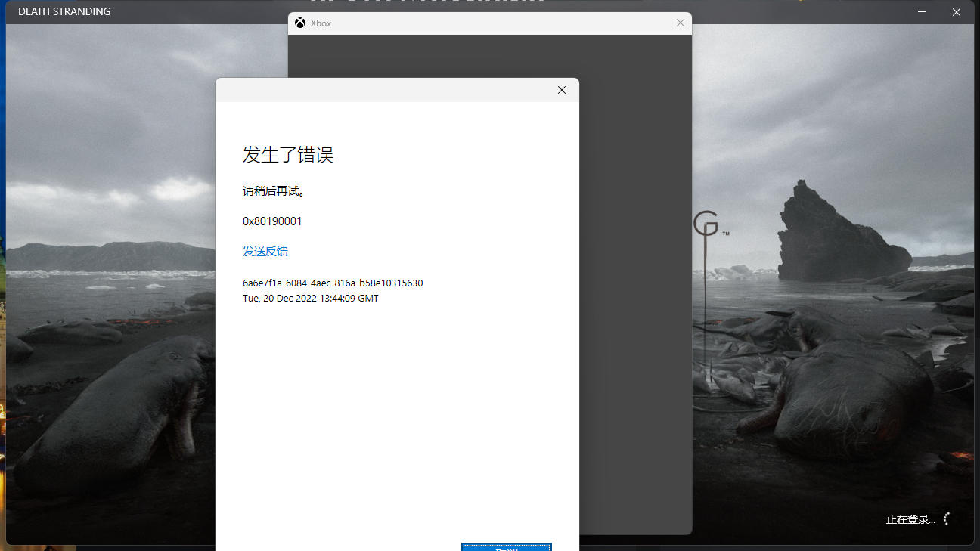Close the 发生了错误 error dialog
980x551 pixels.
[x=562, y=90]
